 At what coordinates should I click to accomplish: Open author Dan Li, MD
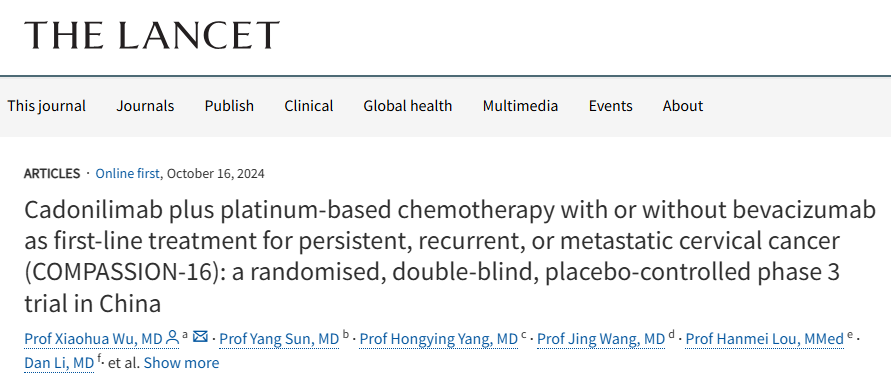point(59,363)
